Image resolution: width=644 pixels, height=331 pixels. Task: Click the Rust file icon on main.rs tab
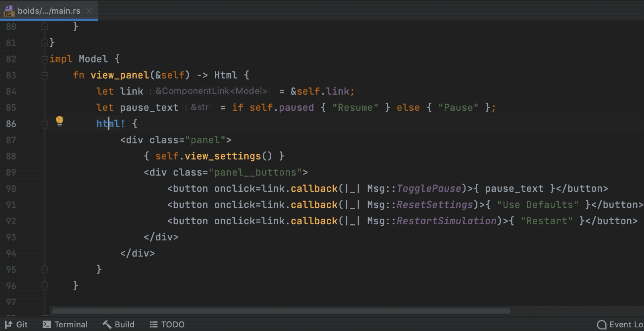click(x=8, y=11)
